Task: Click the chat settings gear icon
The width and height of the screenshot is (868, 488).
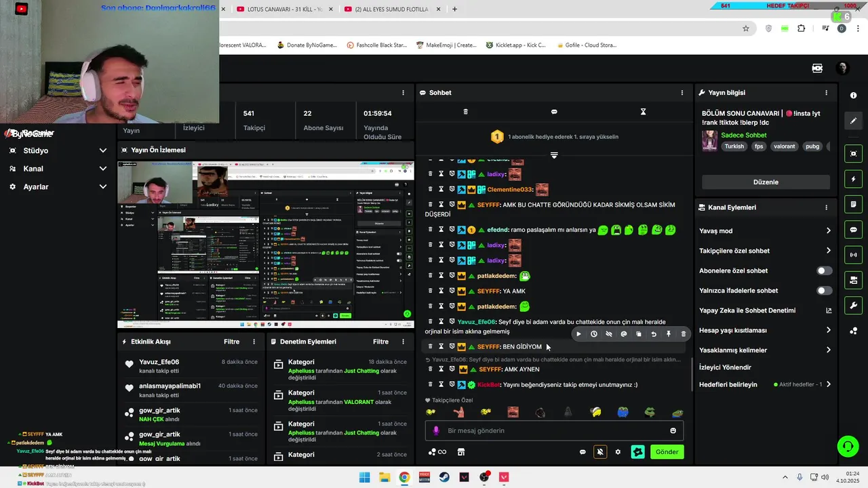Action: click(618, 452)
